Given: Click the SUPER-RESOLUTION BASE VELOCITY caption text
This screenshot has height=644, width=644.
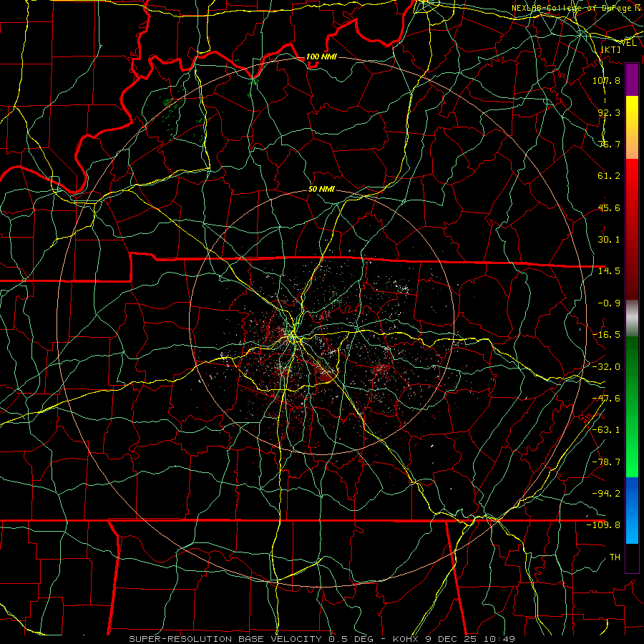Looking at the screenshot, I should [x=227, y=639].
